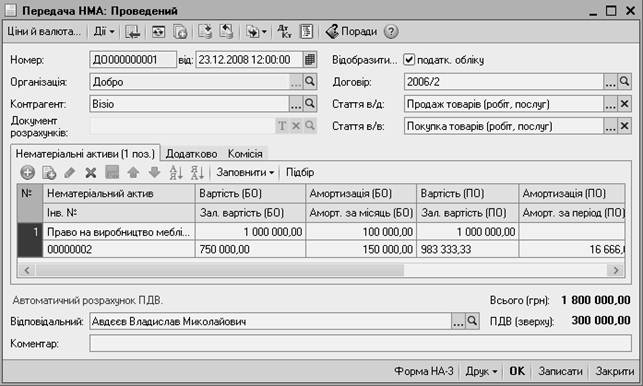The height and width of the screenshot is (386, 643).
Task: Open Стаття в/д selection ellipsis button
Action: coord(611,104)
